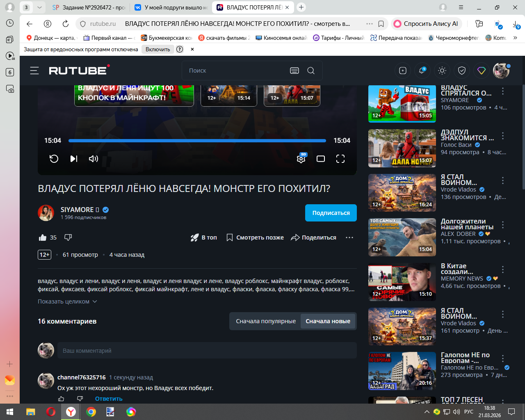This screenshot has width=525, height=420.
Task: Mute the video volume
Action: tap(94, 159)
